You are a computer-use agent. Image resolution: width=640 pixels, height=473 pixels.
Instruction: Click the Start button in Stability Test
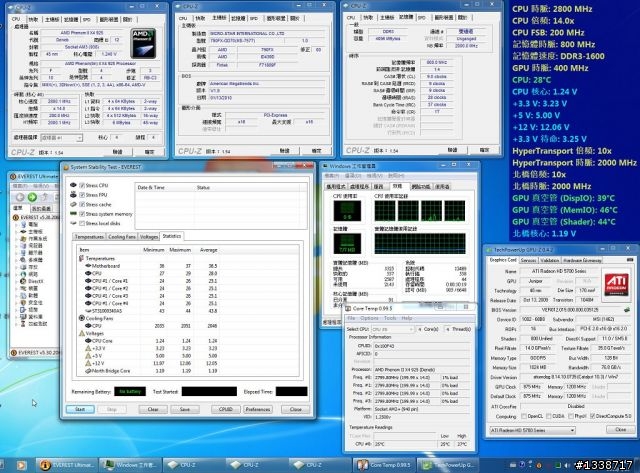pyautogui.click(x=80, y=409)
